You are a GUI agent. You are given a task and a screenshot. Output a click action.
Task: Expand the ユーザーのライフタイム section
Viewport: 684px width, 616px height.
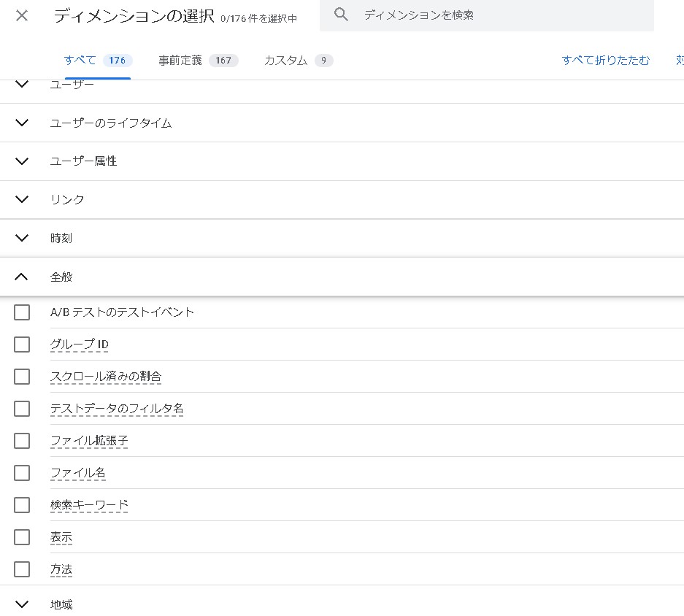22,123
